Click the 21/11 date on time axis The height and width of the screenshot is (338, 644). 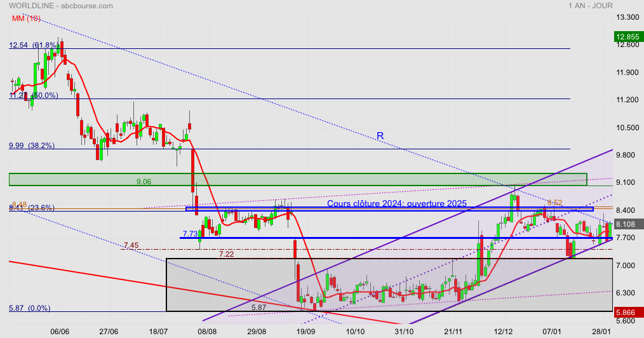pos(453,332)
